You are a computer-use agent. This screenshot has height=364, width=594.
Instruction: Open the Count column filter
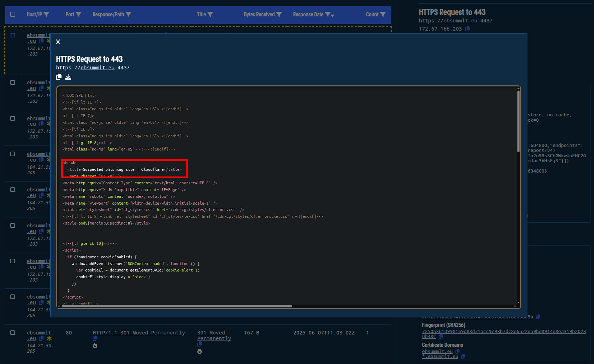pyautogui.click(x=383, y=14)
